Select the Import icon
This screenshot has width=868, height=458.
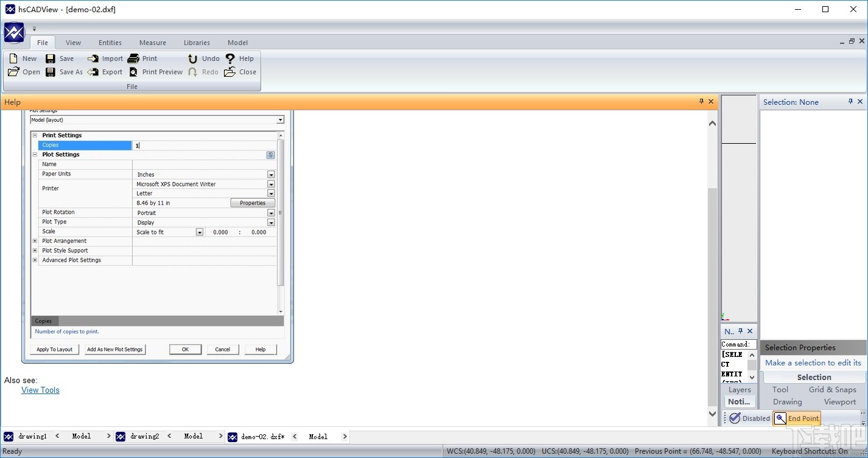94,58
